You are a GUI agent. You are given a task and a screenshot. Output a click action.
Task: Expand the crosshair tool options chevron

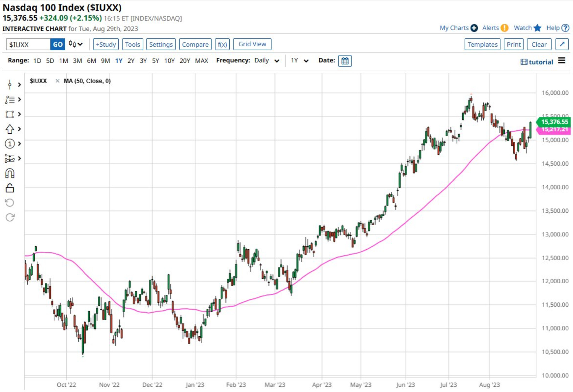19,85
